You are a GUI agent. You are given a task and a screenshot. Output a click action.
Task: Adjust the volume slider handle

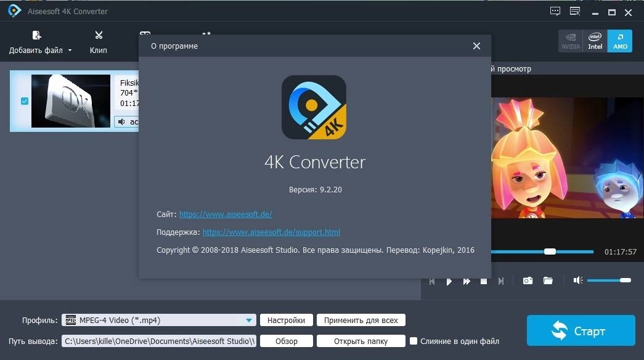click(x=626, y=280)
